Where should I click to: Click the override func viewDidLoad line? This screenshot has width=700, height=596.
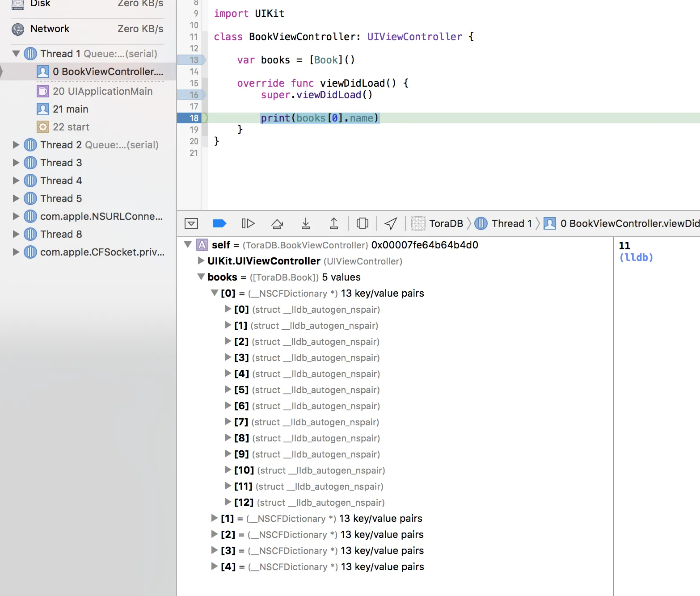[323, 83]
